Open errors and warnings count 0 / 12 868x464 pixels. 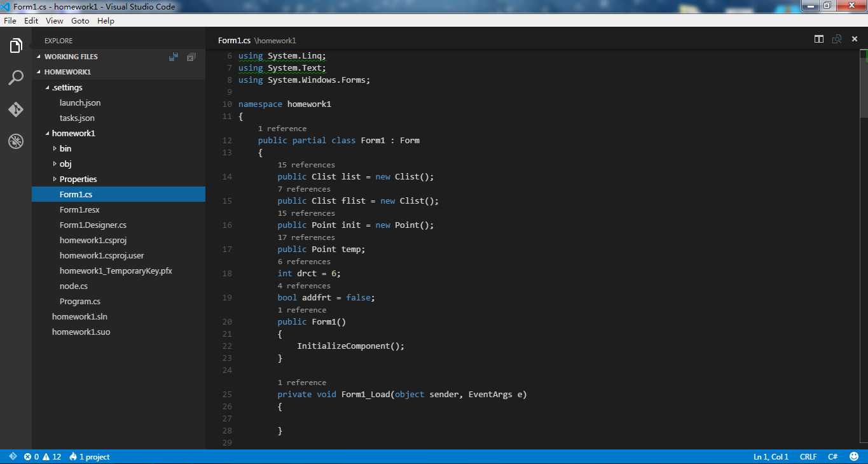43,456
